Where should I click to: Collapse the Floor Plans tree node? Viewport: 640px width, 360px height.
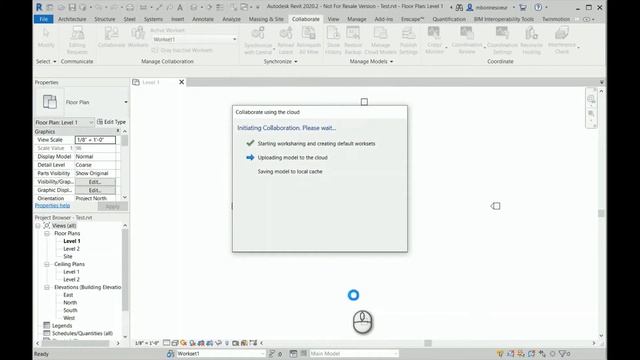[47, 233]
